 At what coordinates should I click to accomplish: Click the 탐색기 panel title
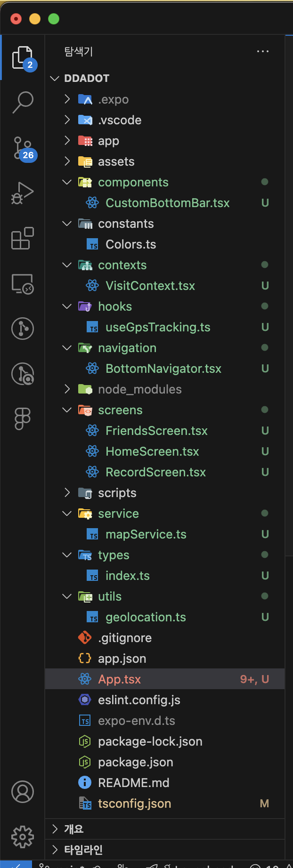79,51
